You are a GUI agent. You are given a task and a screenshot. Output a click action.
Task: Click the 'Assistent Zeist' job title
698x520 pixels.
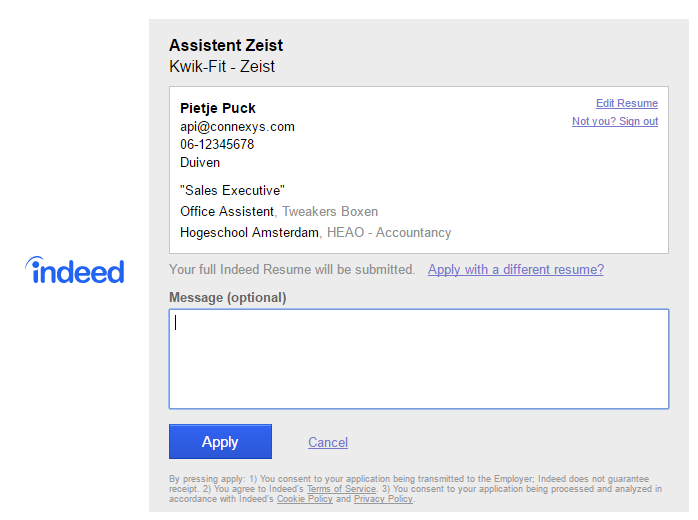coord(226,45)
